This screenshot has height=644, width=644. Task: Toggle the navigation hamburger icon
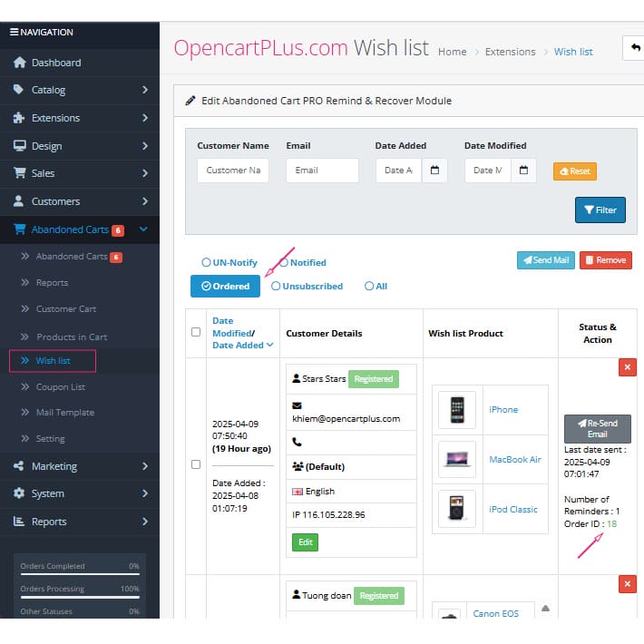pos(14,32)
